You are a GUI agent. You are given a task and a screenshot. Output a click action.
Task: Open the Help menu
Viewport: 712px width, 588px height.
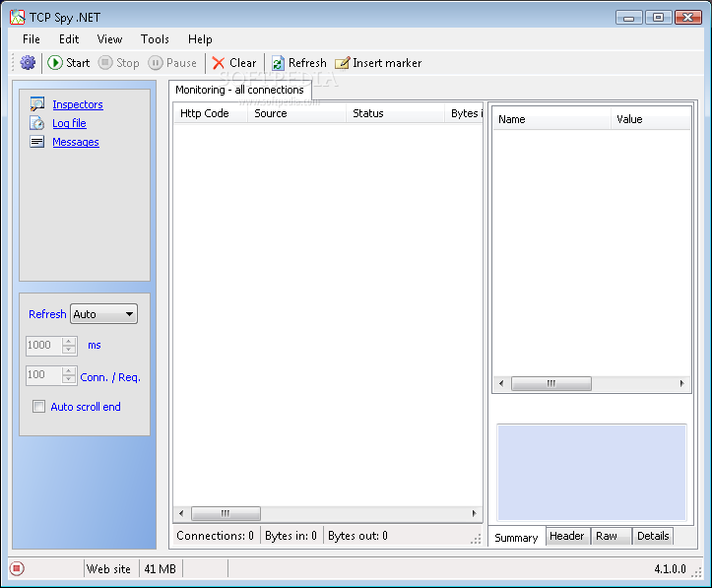click(x=200, y=39)
